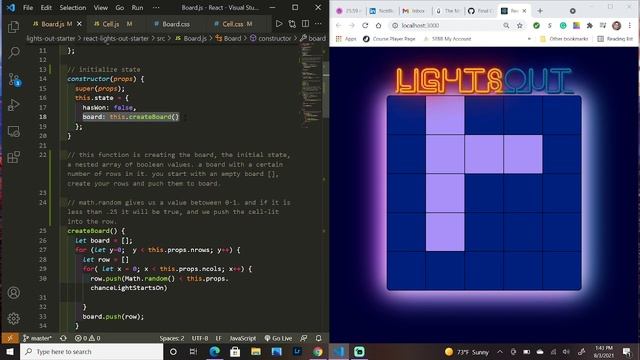Open the Remote Explorer view

click(x=13, y=131)
